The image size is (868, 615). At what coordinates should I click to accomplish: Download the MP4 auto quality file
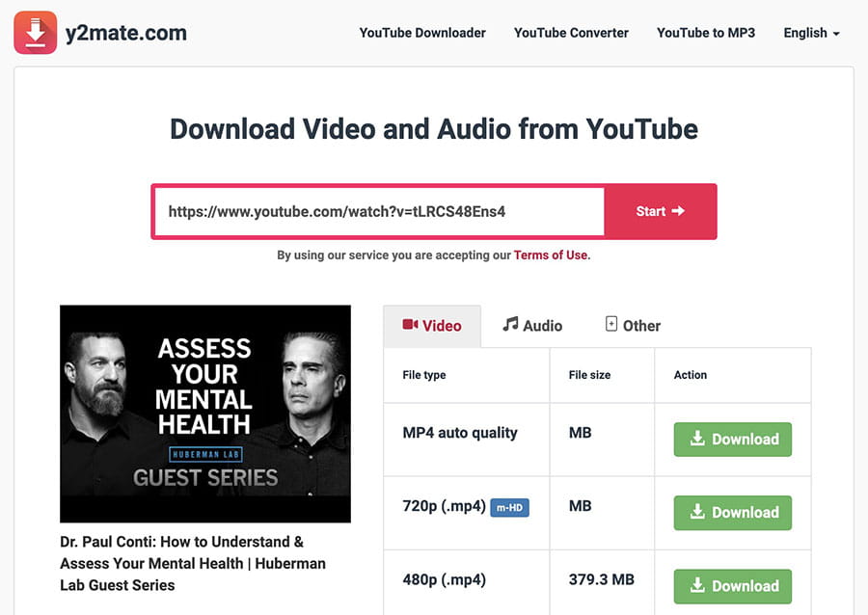pyautogui.click(x=732, y=440)
